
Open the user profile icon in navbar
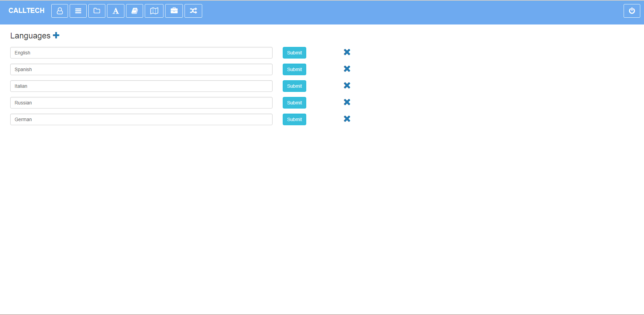pyautogui.click(x=59, y=11)
